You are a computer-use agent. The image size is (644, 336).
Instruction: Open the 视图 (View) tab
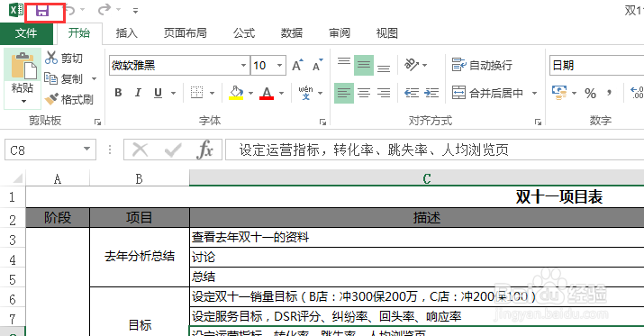tap(387, 32)
